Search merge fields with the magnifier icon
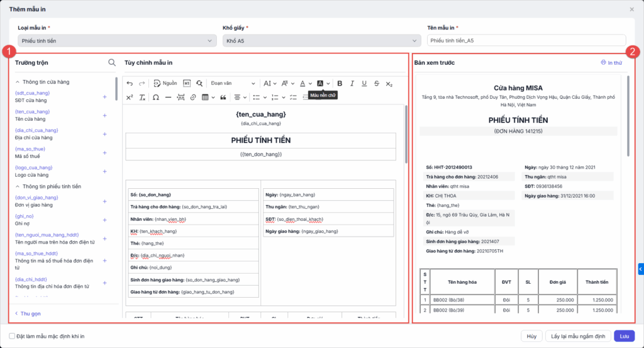 click(x=112, y=62)
